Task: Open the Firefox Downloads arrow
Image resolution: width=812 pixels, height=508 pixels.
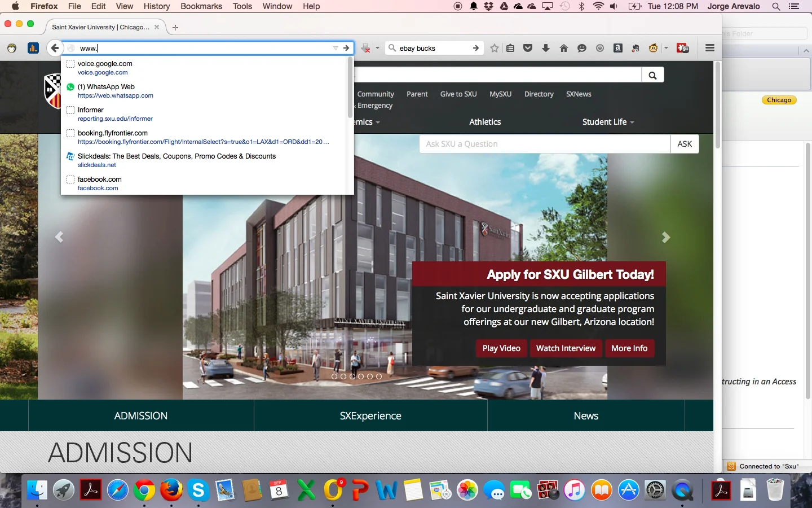Action: [x=546, y=48]
